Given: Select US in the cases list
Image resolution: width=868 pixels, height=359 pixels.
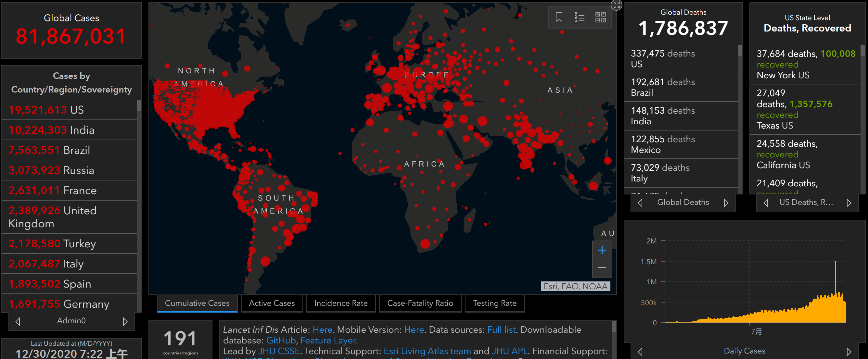Looking at the screenshot, I should click(x=69, y=110).
